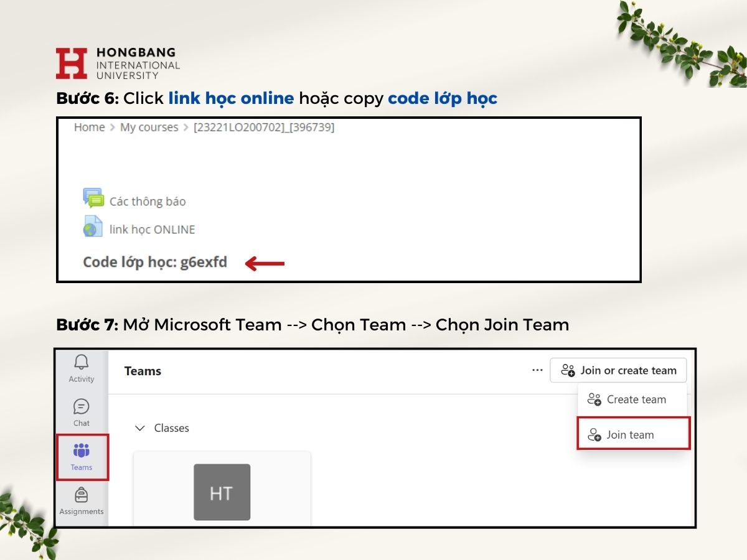Click the Join or create team button

tap(618, 370)
